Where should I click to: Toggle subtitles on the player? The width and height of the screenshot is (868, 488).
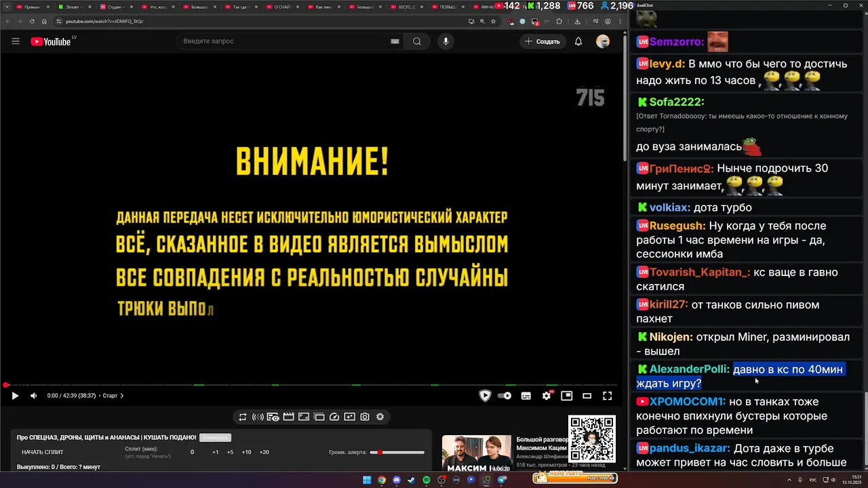[526, 396]
